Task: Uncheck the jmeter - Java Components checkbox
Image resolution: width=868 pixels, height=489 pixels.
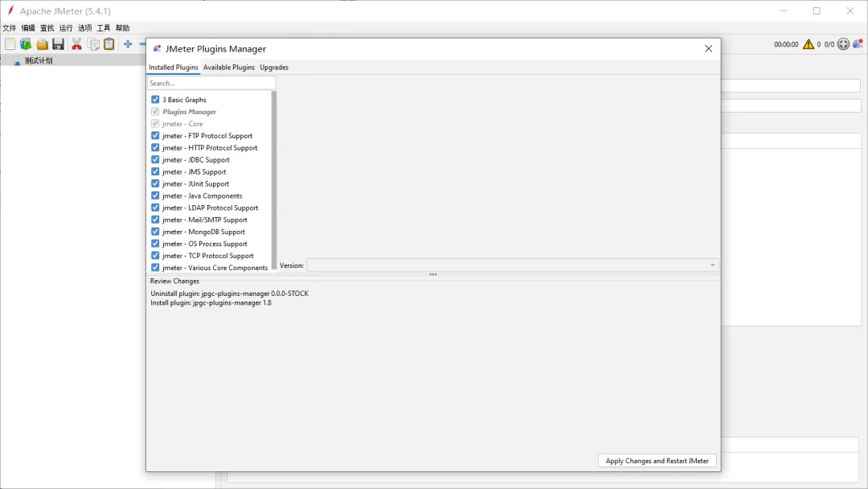Action: tap(155, 195)
